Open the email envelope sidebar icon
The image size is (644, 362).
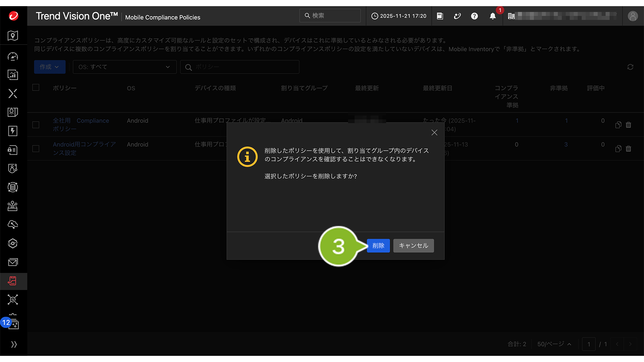click(13, 262)
